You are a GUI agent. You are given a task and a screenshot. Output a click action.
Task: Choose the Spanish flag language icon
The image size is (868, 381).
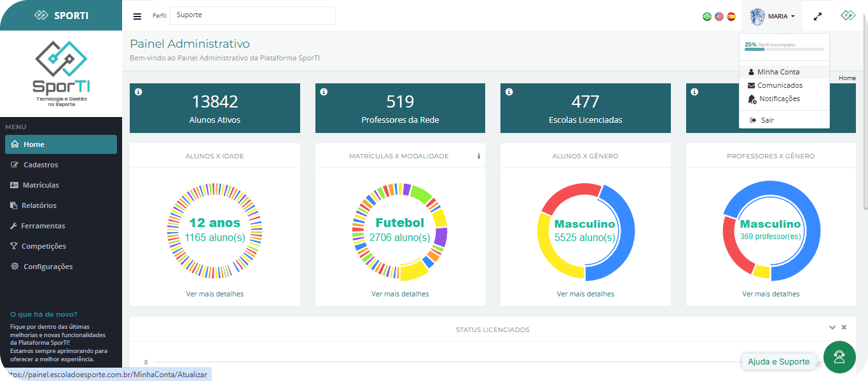731,17
